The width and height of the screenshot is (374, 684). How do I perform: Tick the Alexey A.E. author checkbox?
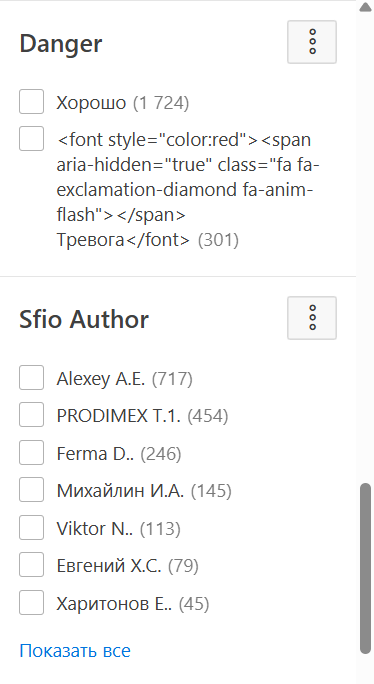click(31, 377)
